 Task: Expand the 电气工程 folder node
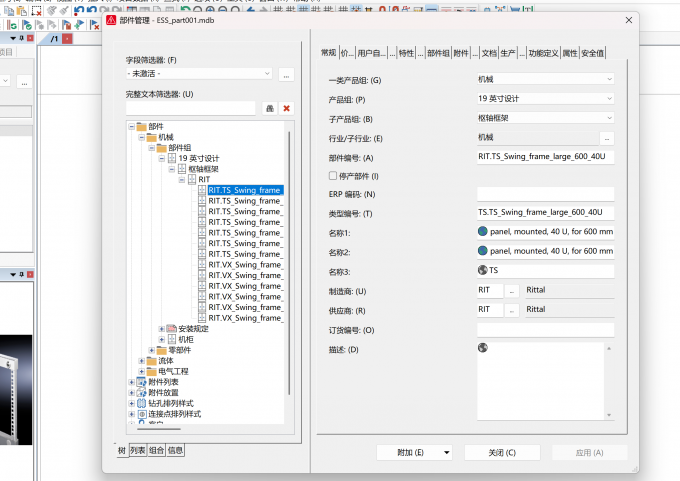pyautogui.click(x=141, y=371)
